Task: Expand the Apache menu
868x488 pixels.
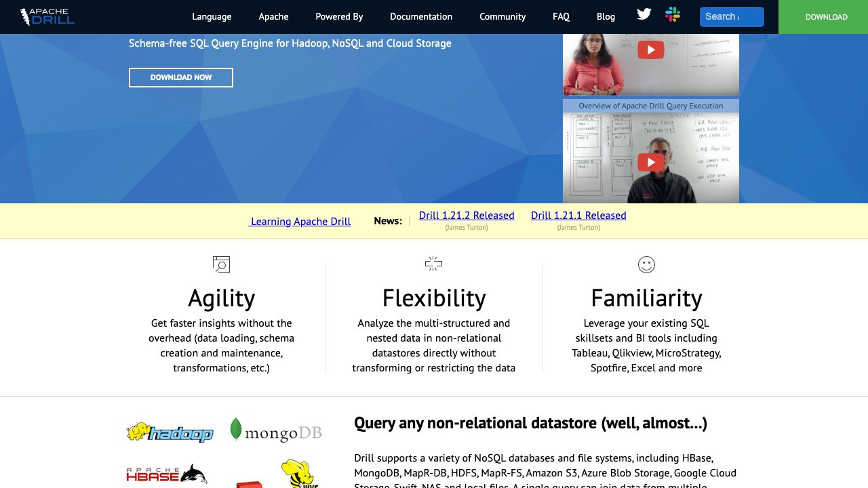Action: 273,17
